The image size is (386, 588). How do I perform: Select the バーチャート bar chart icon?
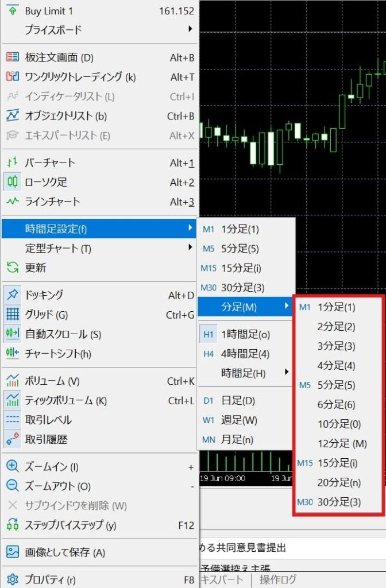13,163
